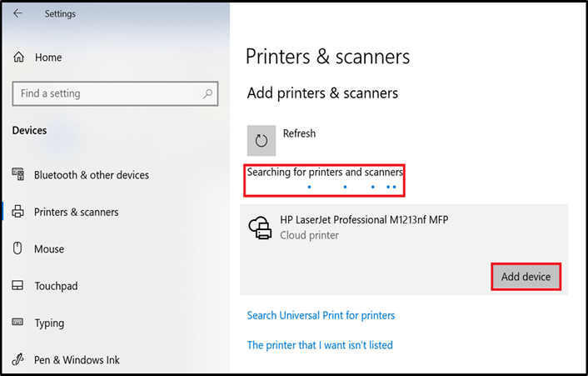Select HP LaserJet Professional M1213nf MFP entry
The width and height of the screenshot is (588, 376).
404,249
